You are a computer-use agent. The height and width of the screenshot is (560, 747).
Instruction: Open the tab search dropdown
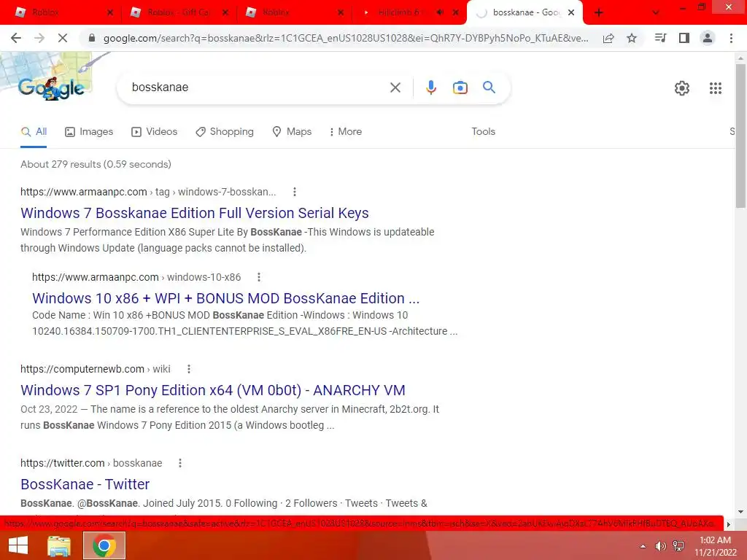656,13
